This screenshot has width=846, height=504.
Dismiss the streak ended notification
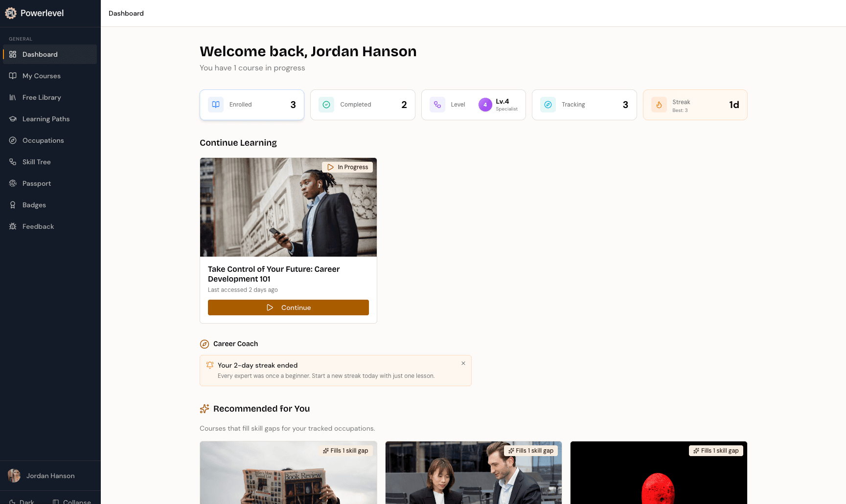click(463, 363)
